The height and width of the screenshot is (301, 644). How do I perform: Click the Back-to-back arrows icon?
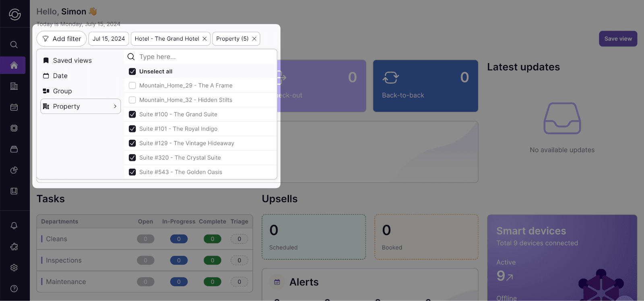(391, 77)
